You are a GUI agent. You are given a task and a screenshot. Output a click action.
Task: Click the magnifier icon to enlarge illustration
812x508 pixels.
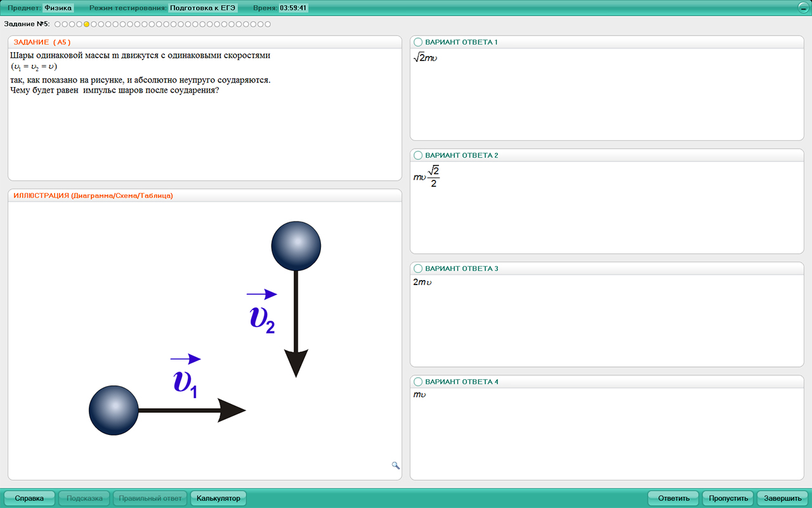396,465
